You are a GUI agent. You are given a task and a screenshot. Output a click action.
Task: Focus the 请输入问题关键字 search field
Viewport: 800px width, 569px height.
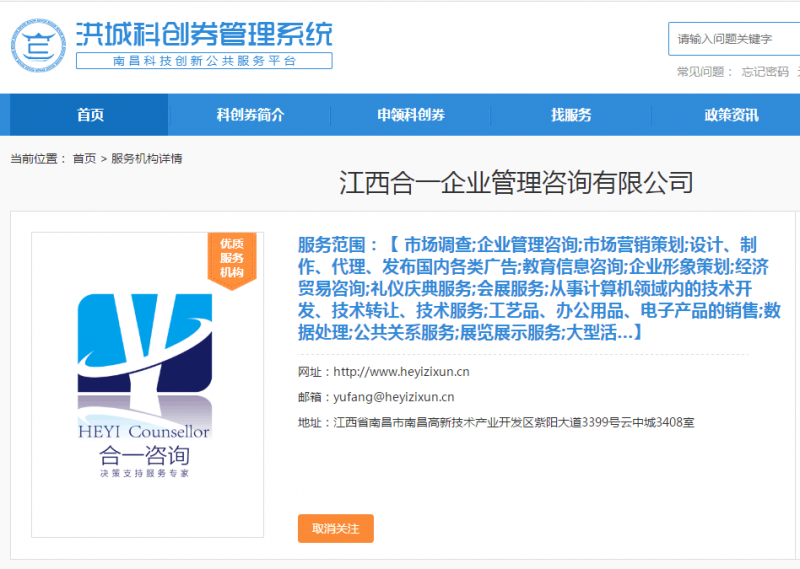[x=734, y=39]
